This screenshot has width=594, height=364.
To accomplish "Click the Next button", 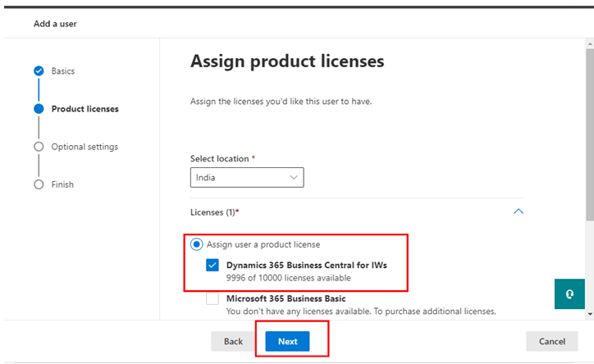I will tap(287, 341).
